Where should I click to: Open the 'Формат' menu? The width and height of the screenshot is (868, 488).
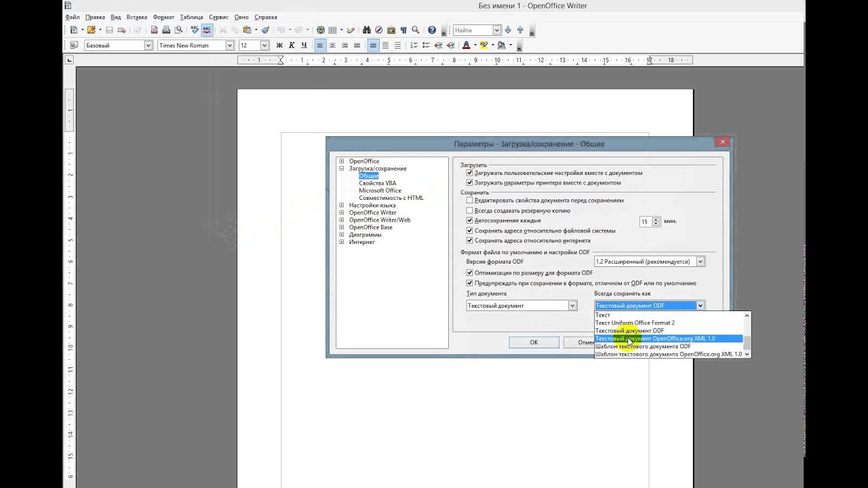tap(163, 17)
